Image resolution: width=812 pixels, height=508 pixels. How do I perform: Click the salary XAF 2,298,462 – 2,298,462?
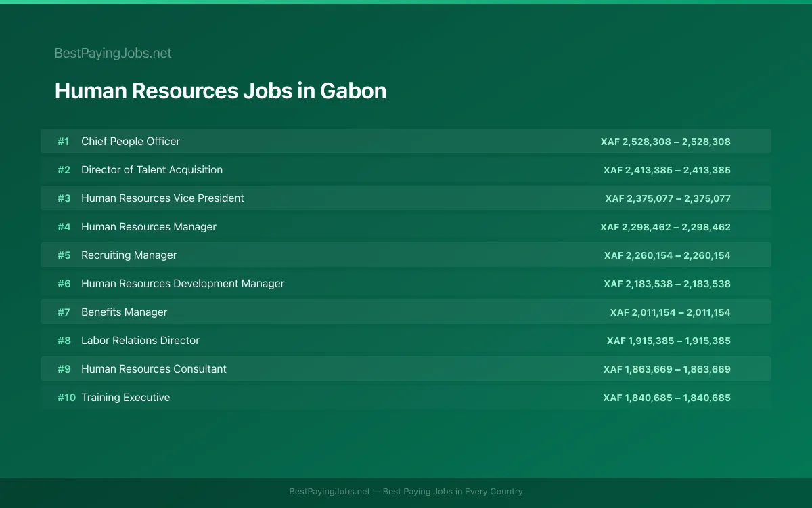pos(666,227)
